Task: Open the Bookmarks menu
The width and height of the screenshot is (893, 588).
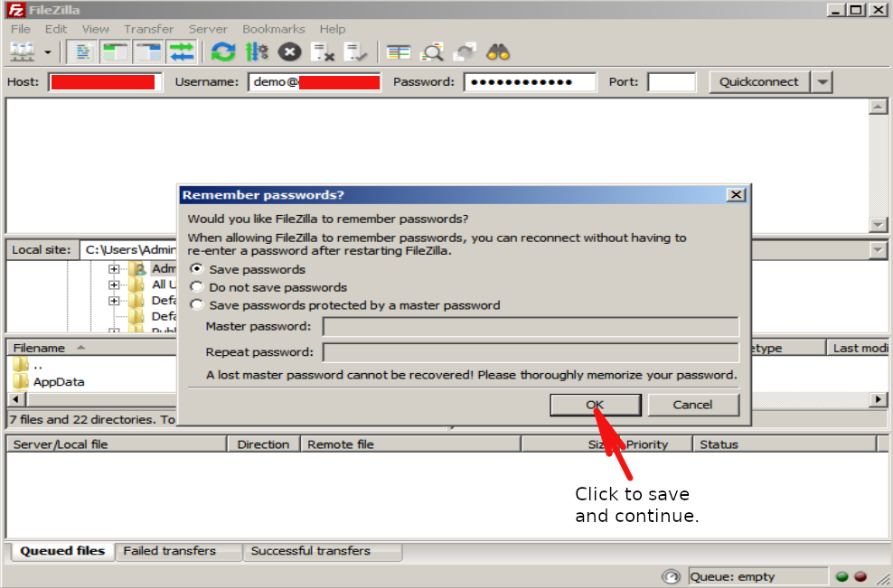Action: (273, 29)
